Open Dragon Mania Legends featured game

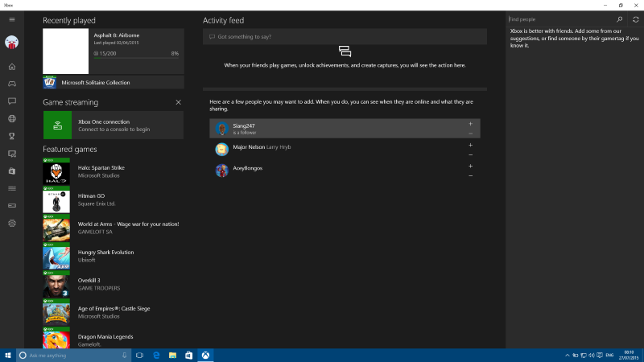[x=114, y=338]
